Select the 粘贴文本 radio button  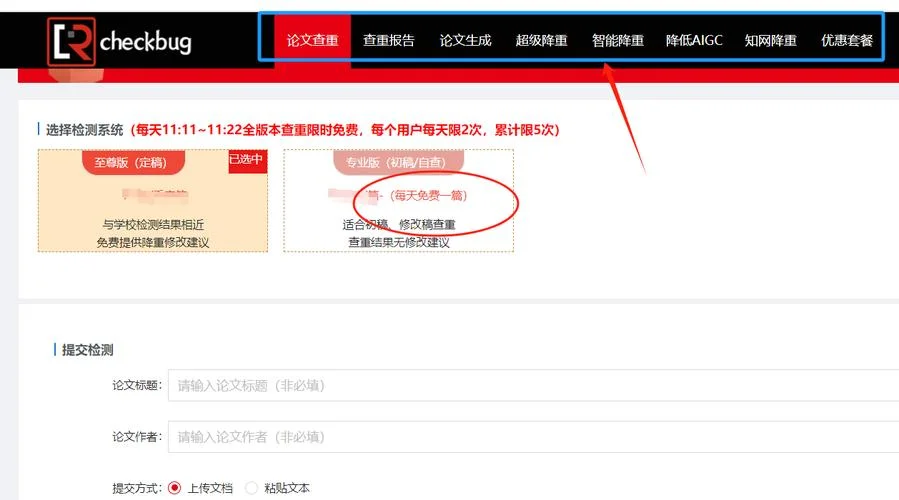click(x=251, y=488)
